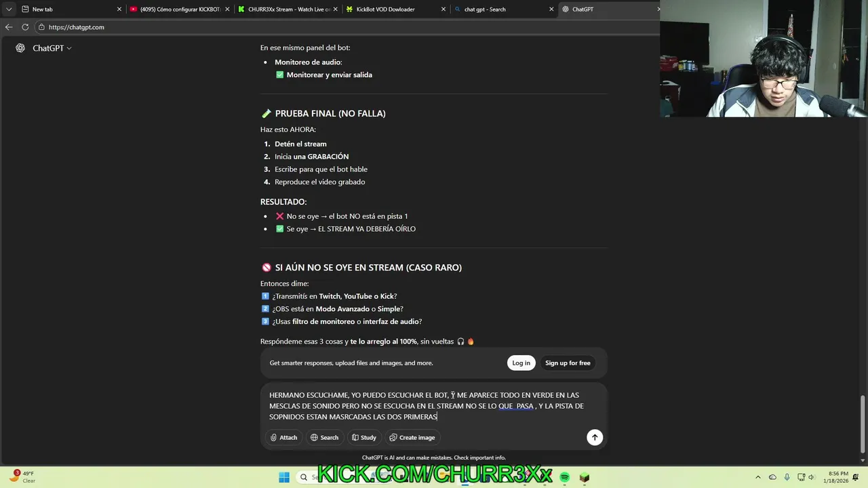Click the microphone tray icon

tap(787, 477)
